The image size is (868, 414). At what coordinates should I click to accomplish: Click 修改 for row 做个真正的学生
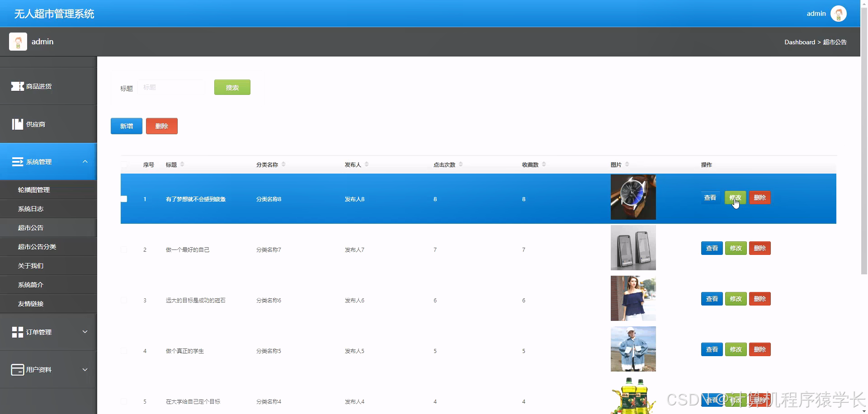coord(736,349)
